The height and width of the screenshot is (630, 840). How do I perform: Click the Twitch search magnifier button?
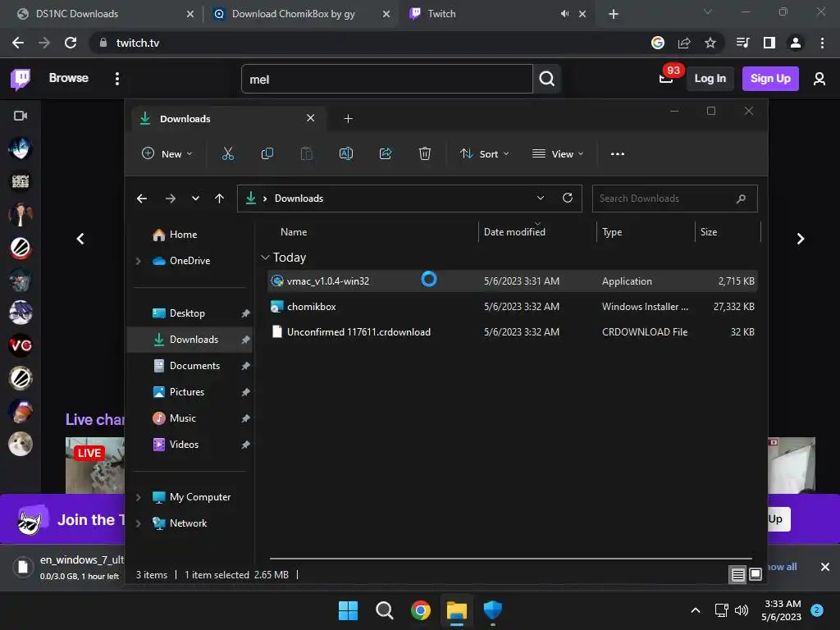tap(547, 79)
